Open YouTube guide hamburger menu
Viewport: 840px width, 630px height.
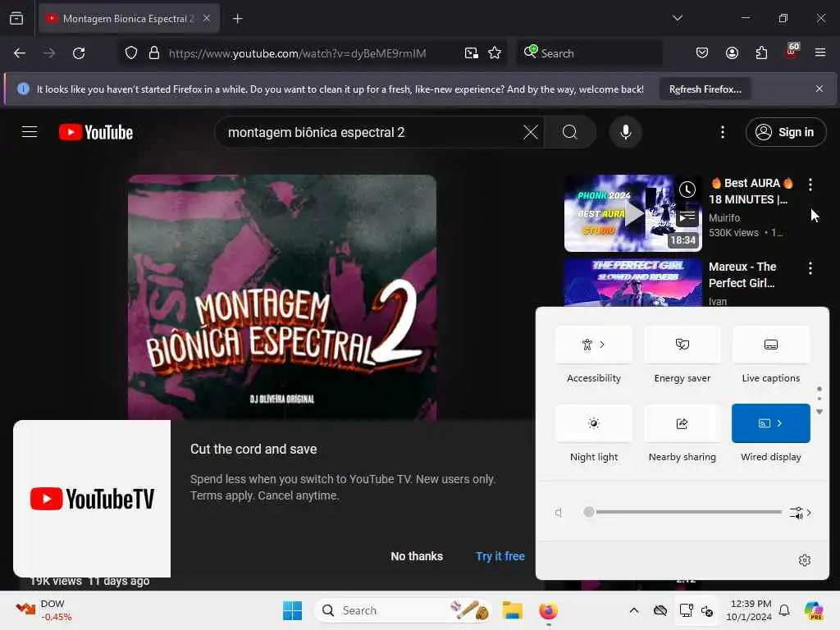[x=30, y=132]
